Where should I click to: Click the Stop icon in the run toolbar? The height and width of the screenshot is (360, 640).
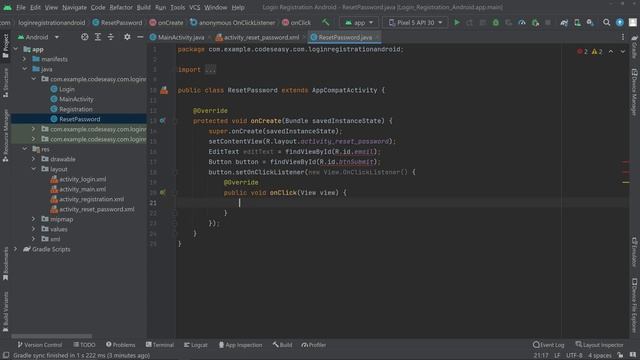pyautogui.click(x=548, y=22)
